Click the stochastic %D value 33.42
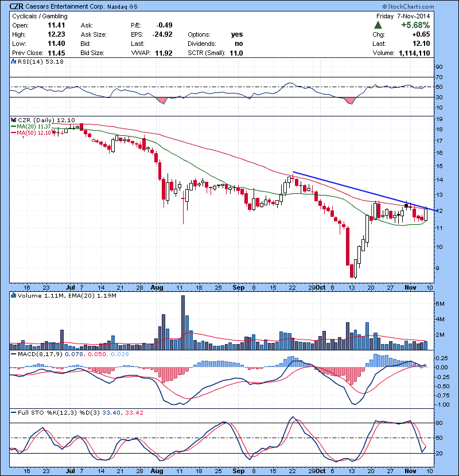Image resolution: width=459 pixels, height=476 pixels. (x=134, y=413)
